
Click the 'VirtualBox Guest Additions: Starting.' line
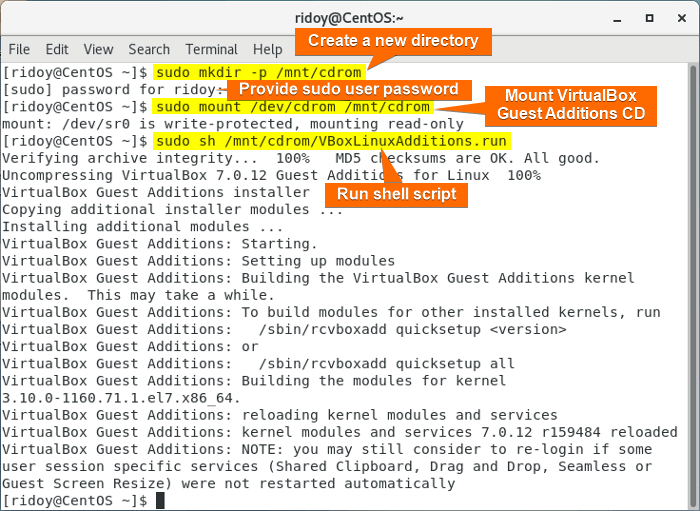159,244
